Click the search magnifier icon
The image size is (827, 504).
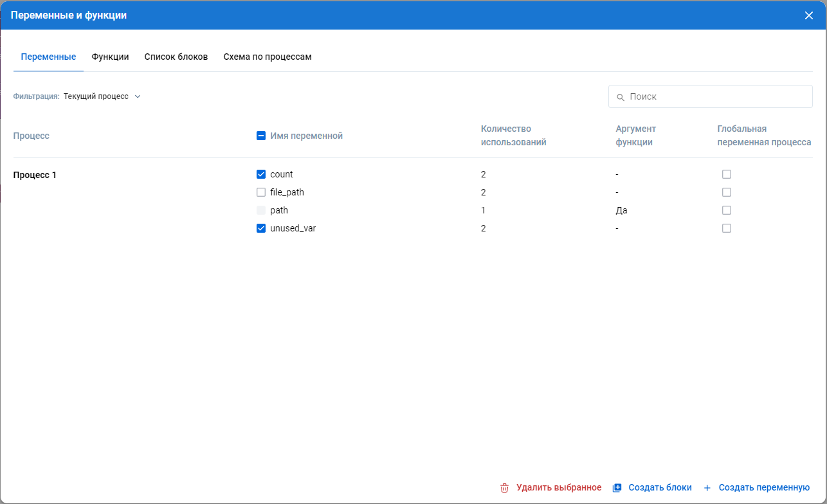pyautogui.click(x=621, y=97)
